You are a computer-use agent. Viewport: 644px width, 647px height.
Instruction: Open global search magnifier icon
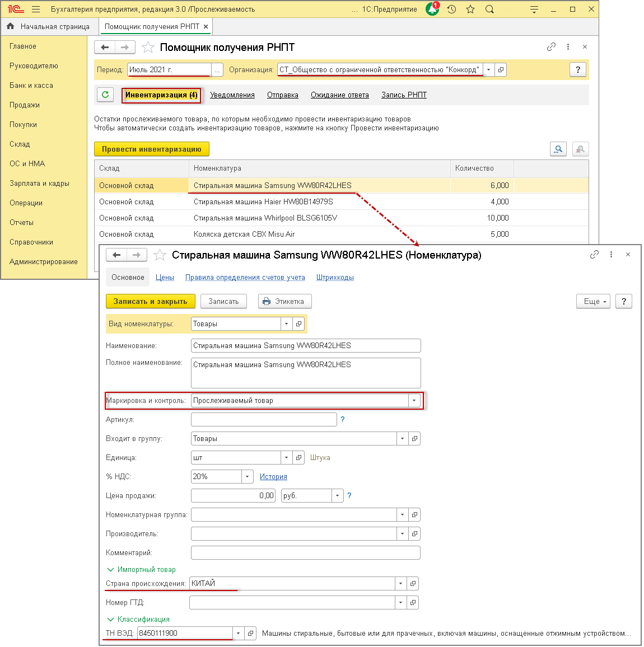(x=489, y=9)
